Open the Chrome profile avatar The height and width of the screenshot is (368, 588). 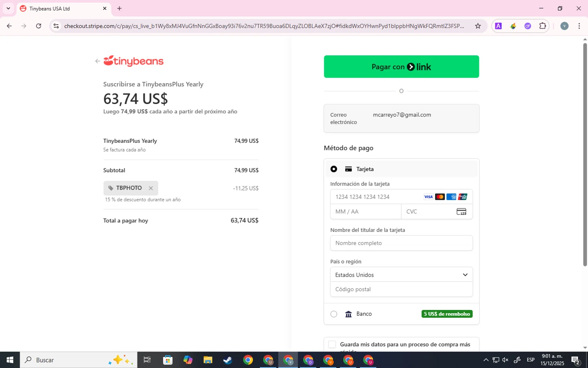(x=564, y=26)
